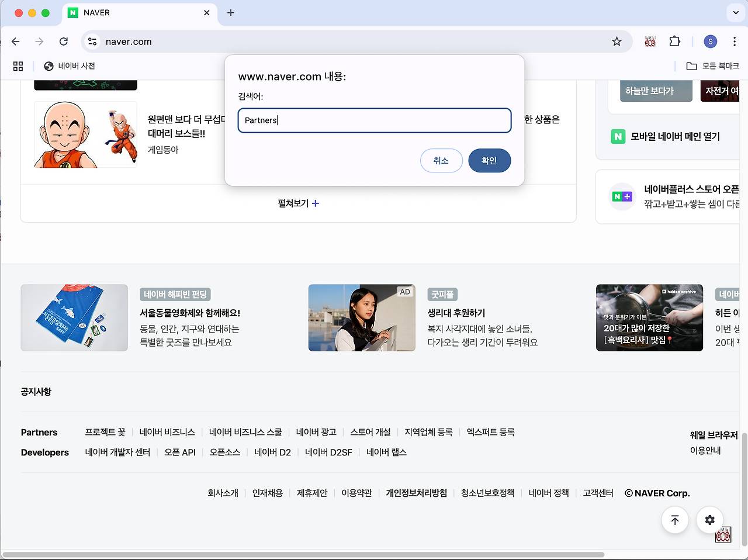Image resolution: width=748 pixels, height=560 pixels.
Task: Click the scroll-to-top arrow button
Action: coord(675,520)
